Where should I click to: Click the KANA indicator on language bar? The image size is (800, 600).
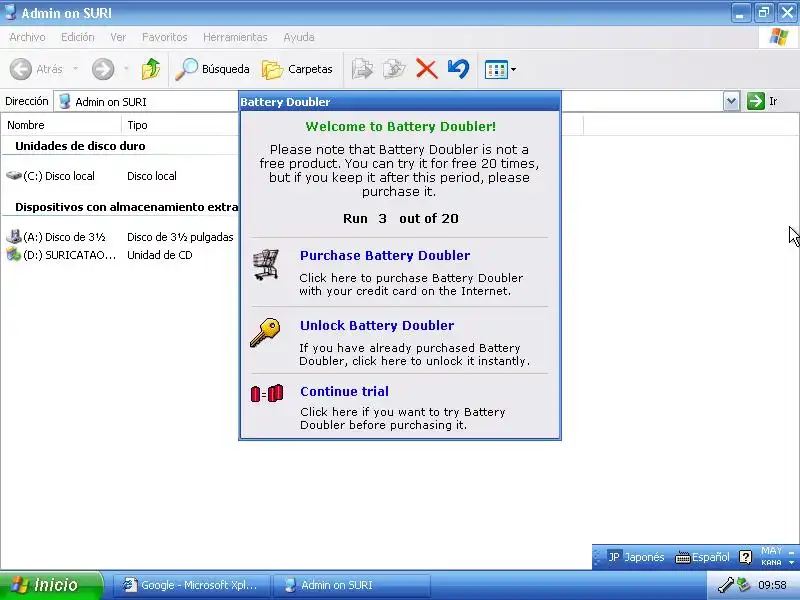771,562
